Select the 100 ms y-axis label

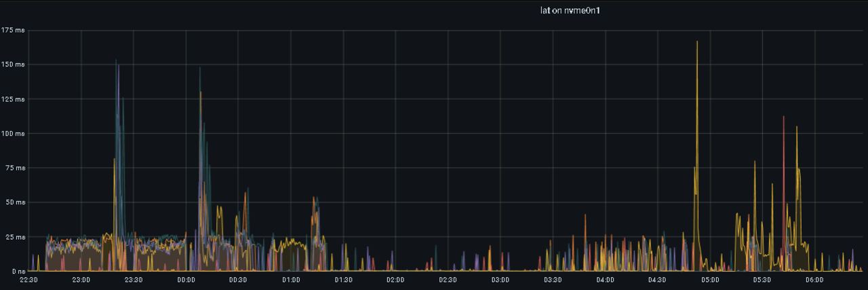[13, 134]
